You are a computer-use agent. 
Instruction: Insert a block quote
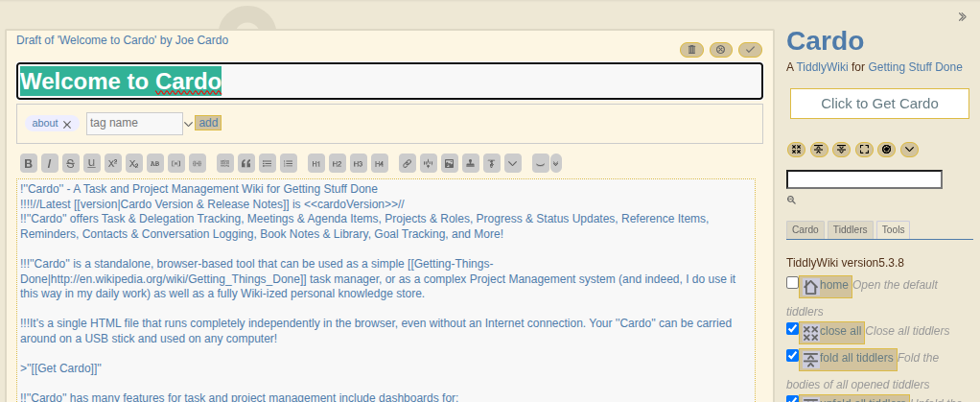point(246,164)
